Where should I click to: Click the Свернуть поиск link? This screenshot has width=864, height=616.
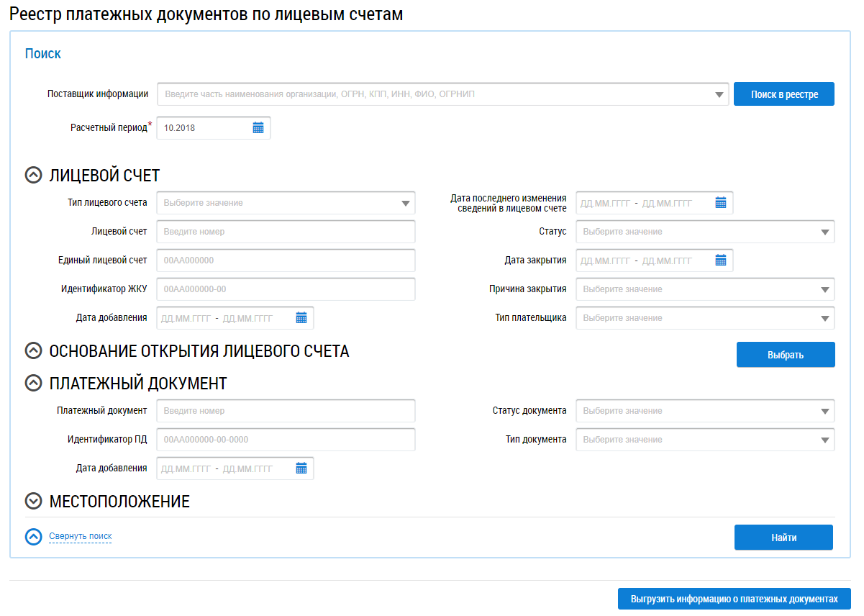pyautogui.click(x=80, y=537)
